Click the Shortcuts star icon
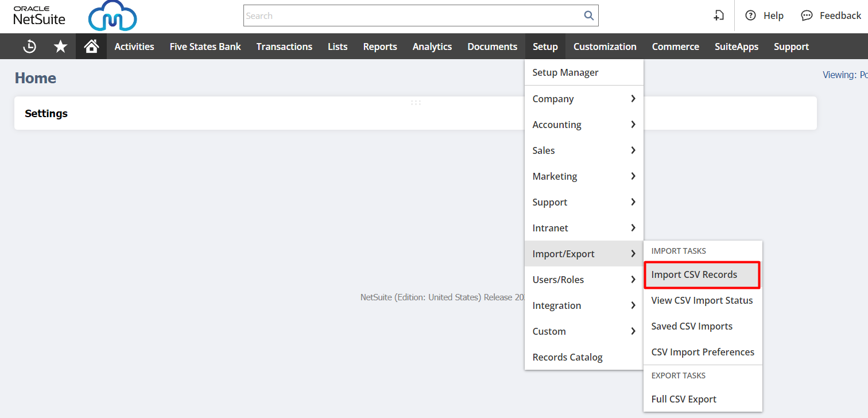Image resolution: width=868 pixels, height=418 pixels. (60, 47)
